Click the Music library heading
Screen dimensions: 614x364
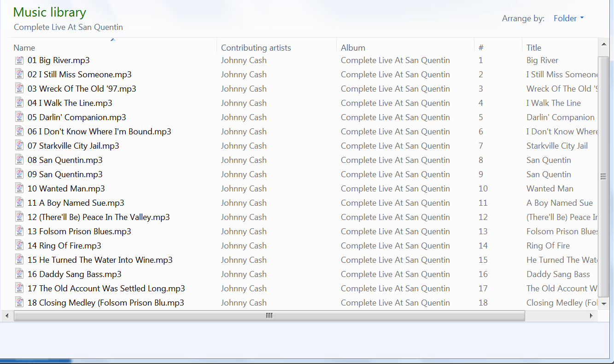pos(50,12)
